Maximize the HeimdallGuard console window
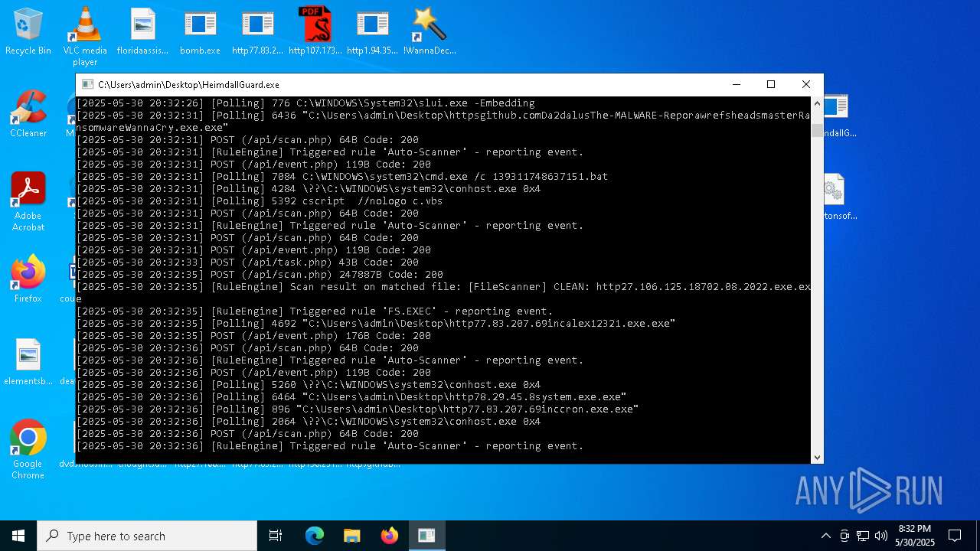The width and height of the screenshot is (980, 551). 771,84
